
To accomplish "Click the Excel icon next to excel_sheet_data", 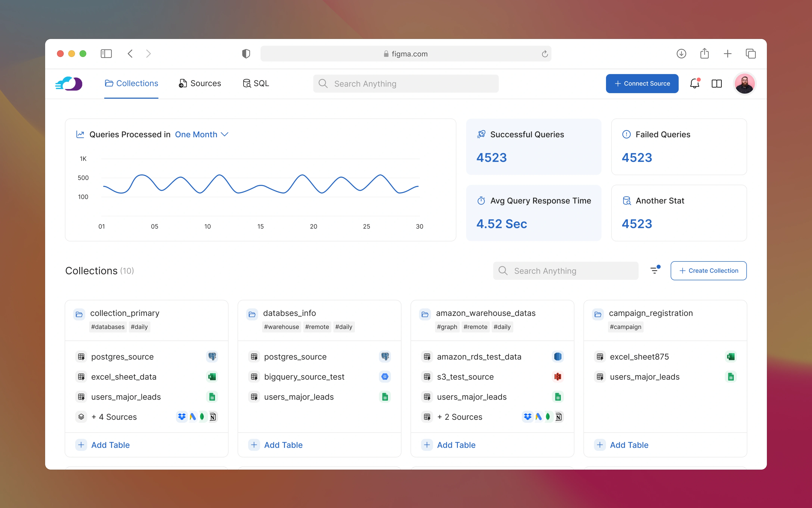I will pos(212,377).
